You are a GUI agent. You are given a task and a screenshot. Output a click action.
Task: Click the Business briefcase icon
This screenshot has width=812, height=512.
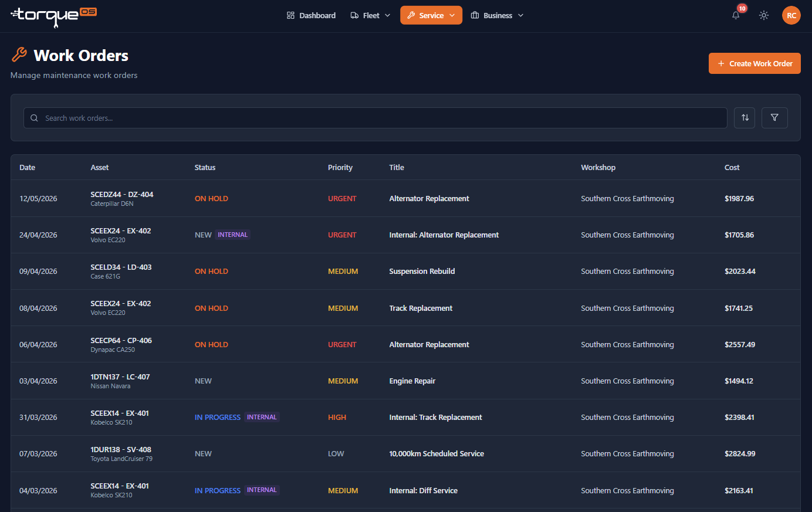point(475,15)
